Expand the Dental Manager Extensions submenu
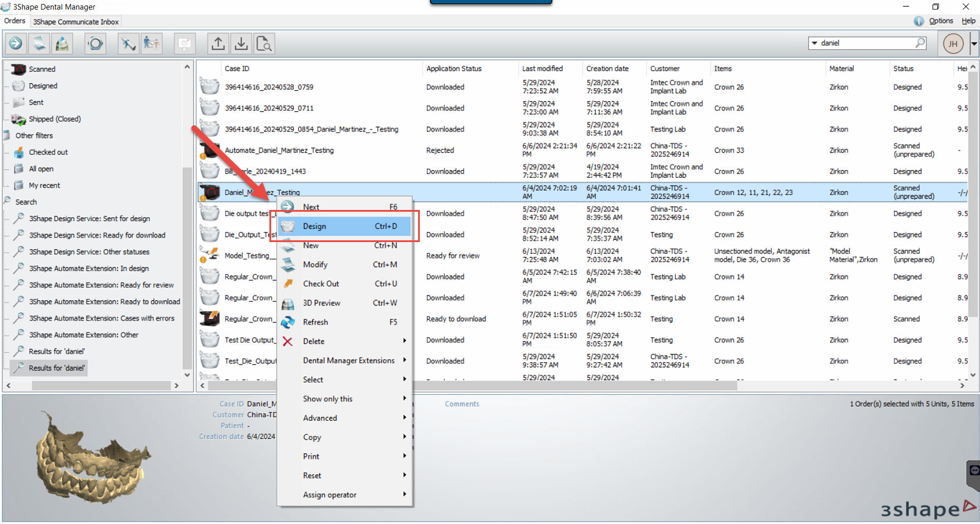This screenshot has width=980, height=524. point(345,360)
